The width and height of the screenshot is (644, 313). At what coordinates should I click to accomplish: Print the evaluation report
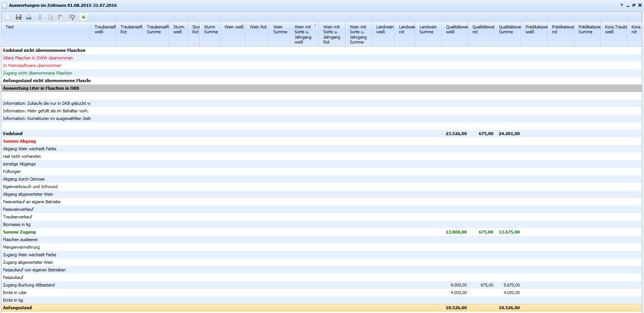(x=29, y=17)
